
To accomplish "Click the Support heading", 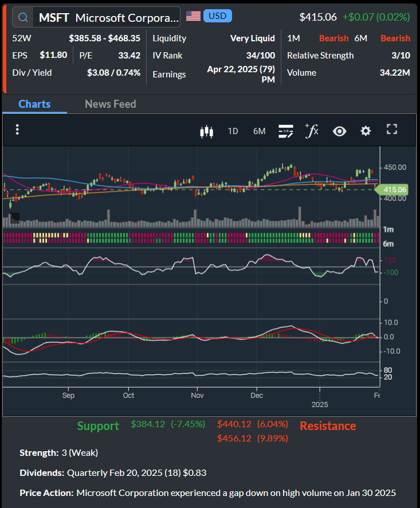I will [98, 425].
